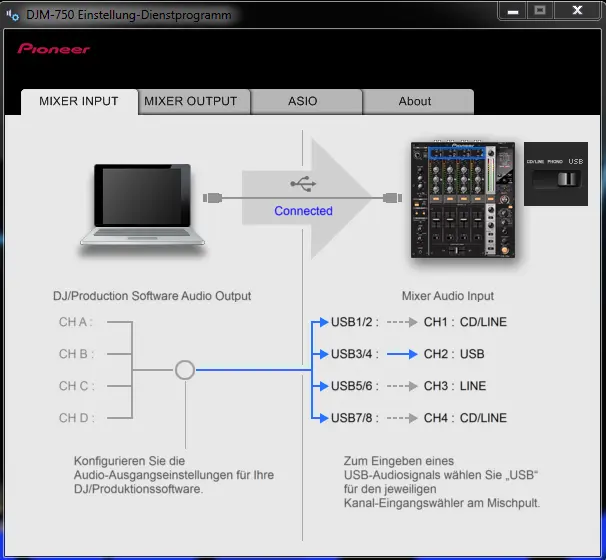Switch to the MIXER OUTPUT tab
This screenshot has height=560, width=606.
tap(191, 101)
